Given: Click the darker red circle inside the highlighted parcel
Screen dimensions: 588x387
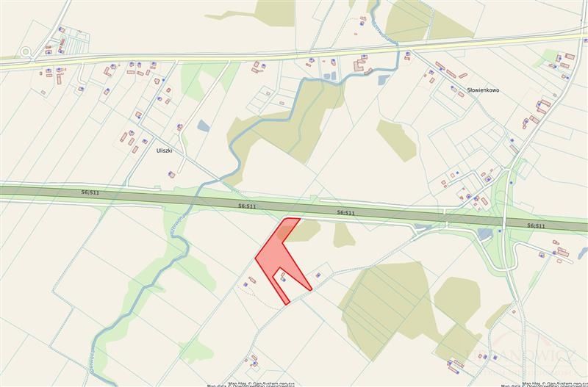Looking at the screenshot, I should tap(284, 233).
